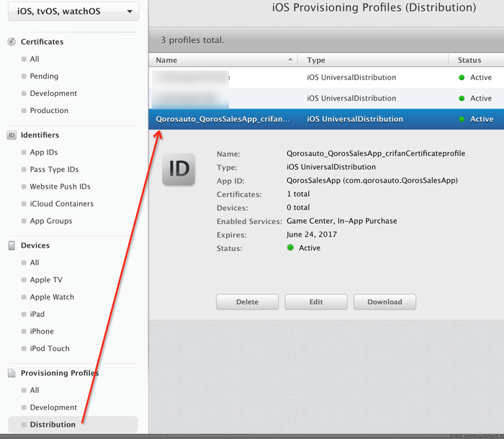
Task: Click the Devices section phone icon
Action: pyautogui.click(x=12, y=245)
